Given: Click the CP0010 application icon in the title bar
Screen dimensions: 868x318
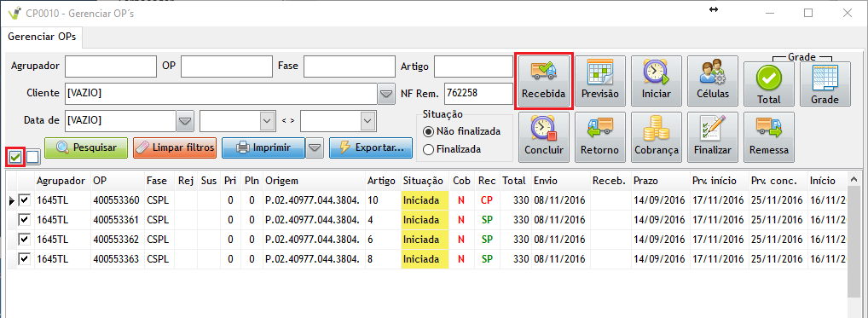Looking at the screenshot, I should tap(15, 13).
